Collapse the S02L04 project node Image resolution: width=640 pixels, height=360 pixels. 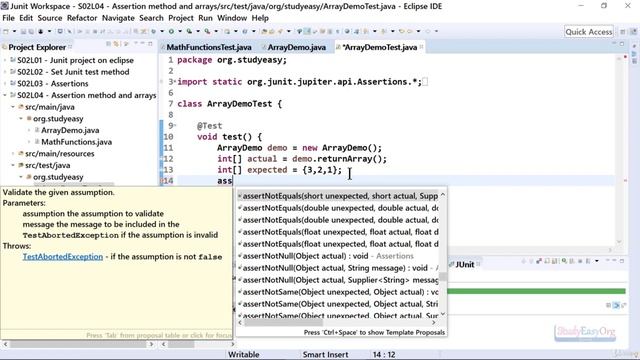pyautogui.click(x=5, y=95)
